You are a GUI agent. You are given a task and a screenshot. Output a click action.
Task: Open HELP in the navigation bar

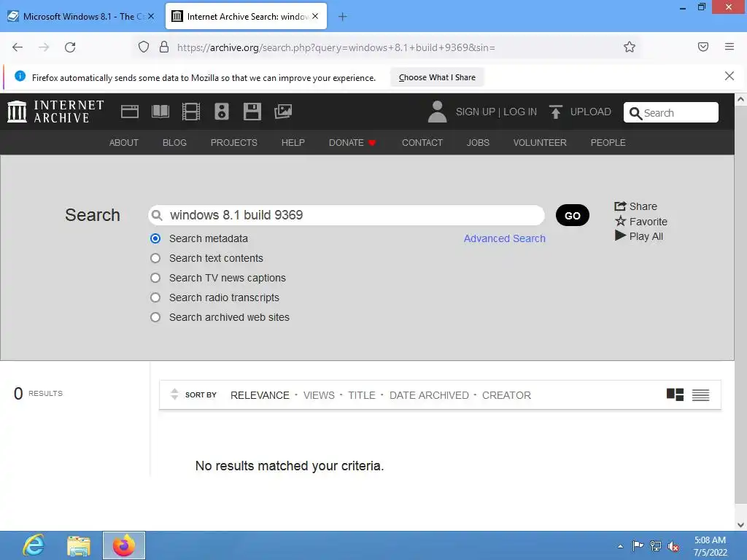(x=293, y=142)
